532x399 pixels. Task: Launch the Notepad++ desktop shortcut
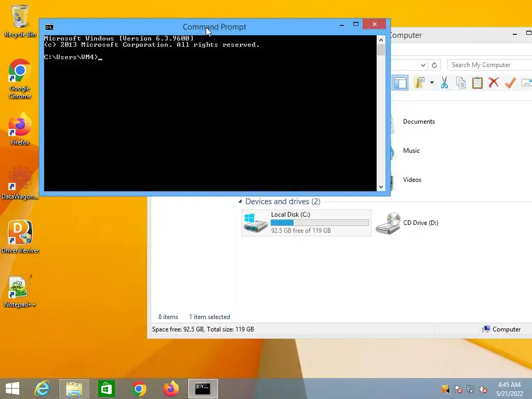coord(20,291)
